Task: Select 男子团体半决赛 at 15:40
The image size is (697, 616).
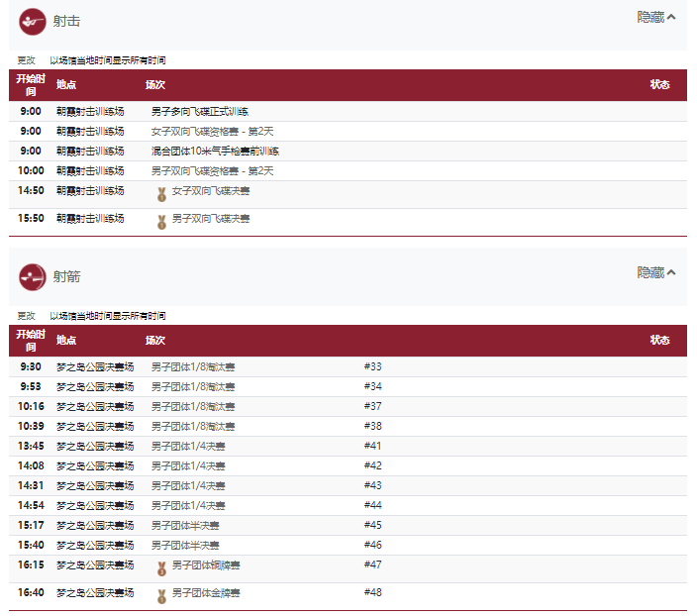Action: coord(185,546)
